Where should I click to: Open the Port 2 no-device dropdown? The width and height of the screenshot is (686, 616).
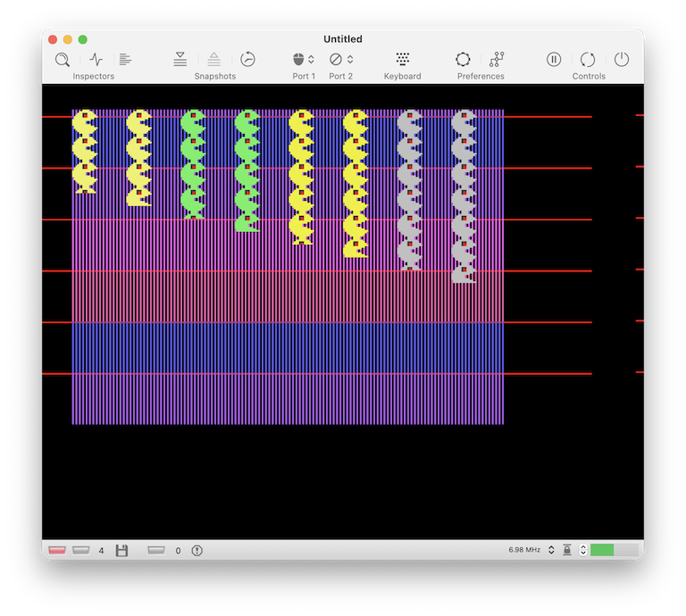341,60
